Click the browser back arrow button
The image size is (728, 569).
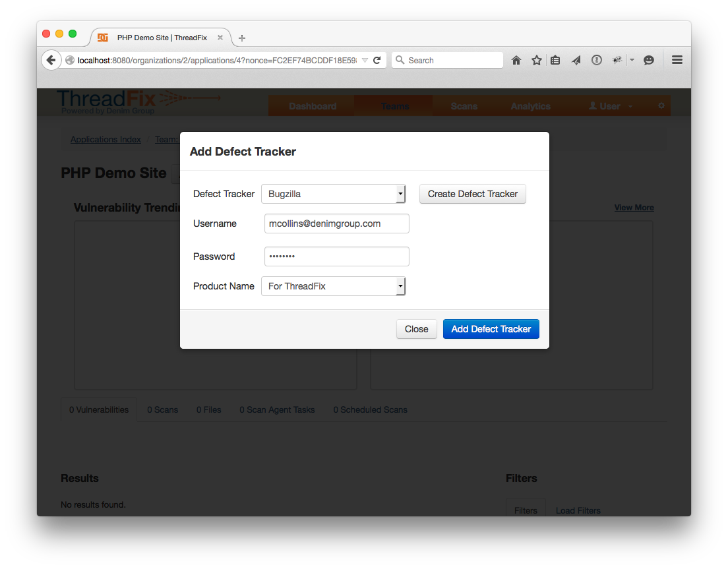point(51,60)
